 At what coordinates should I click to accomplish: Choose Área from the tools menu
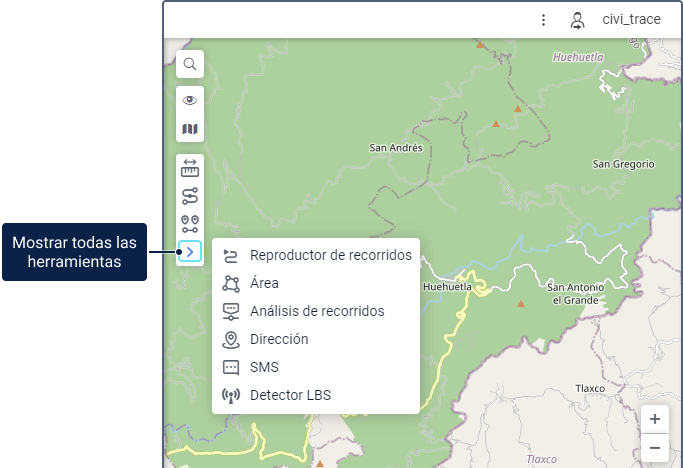click(316, 283)
